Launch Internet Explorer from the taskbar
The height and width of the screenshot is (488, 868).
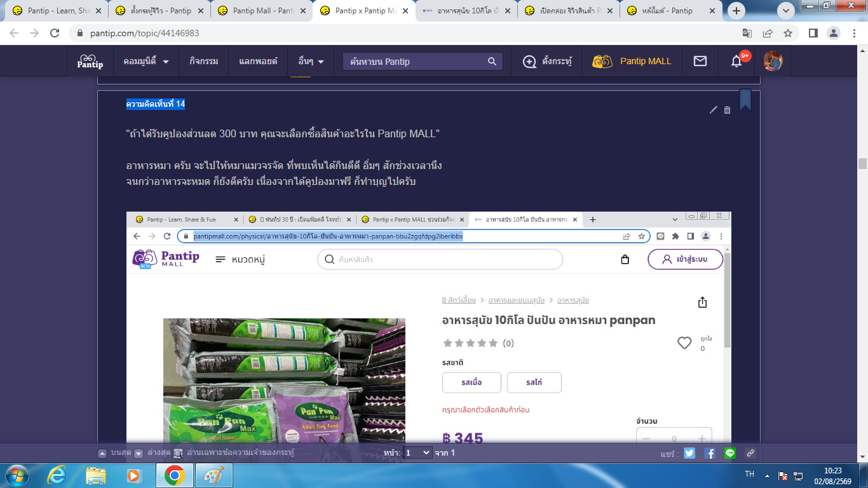57,475
